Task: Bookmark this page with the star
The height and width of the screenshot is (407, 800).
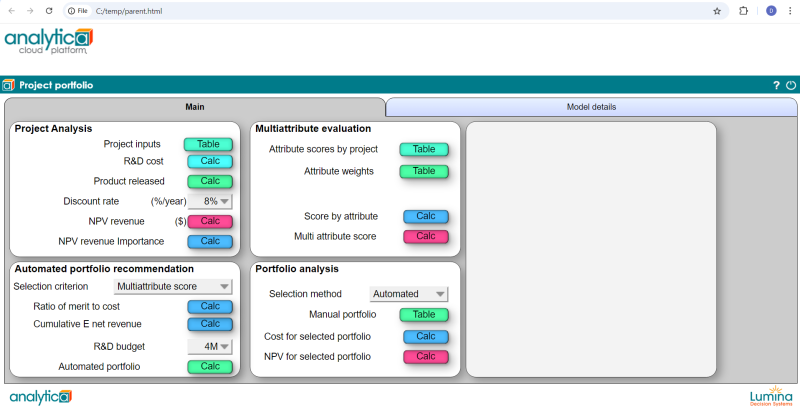Action: (x=717, y=11)
